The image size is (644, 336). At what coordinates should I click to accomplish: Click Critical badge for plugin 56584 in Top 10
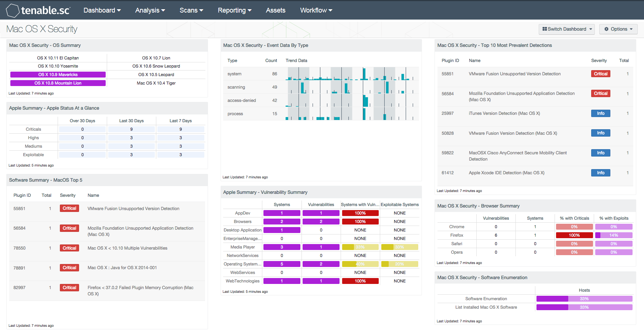coord(601,93)
